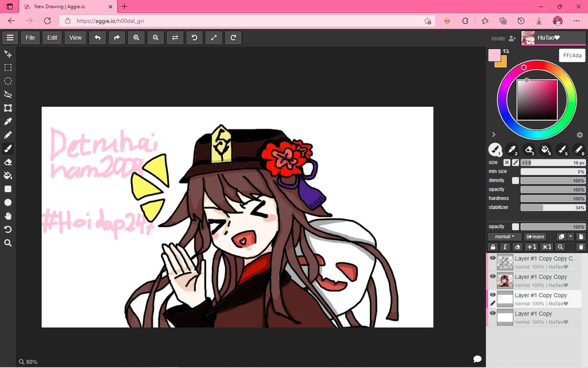
Task: Select the move tool in the left toolbar
Action: coord(8,54)
